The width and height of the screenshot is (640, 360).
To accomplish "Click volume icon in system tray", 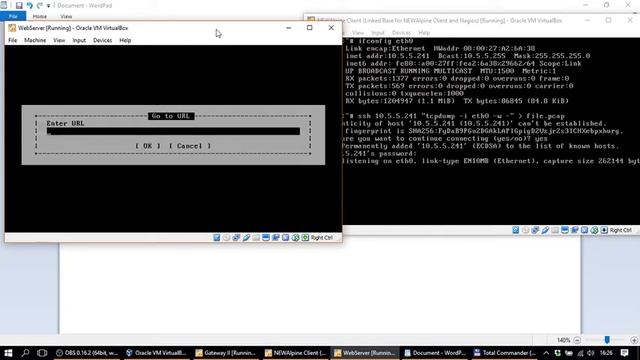I will coord(591,353).
